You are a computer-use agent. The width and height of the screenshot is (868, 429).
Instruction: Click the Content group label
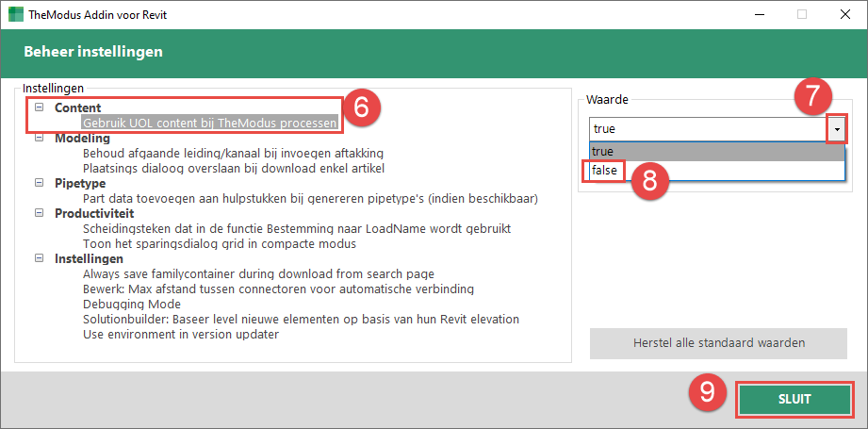[77, 107]
